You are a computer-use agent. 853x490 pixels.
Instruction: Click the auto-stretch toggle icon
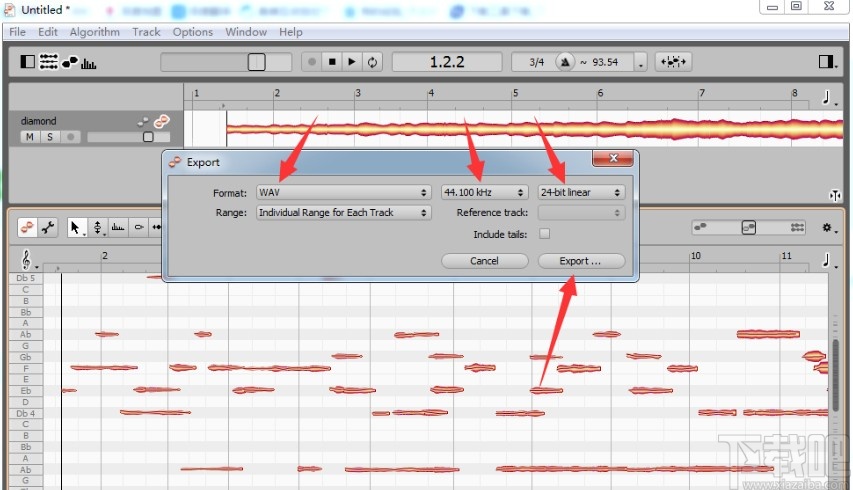(673, 61)
